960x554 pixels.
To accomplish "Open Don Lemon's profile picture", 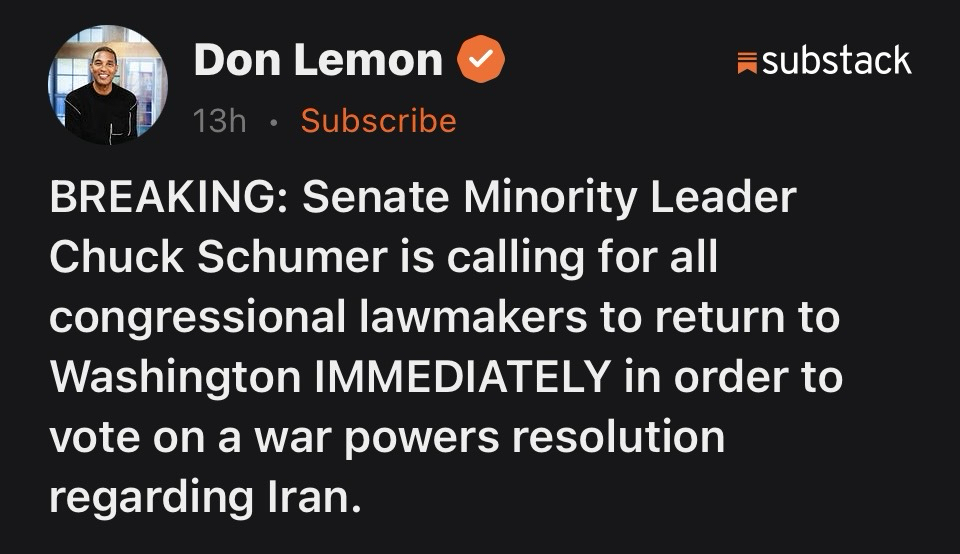I will 107,84.
